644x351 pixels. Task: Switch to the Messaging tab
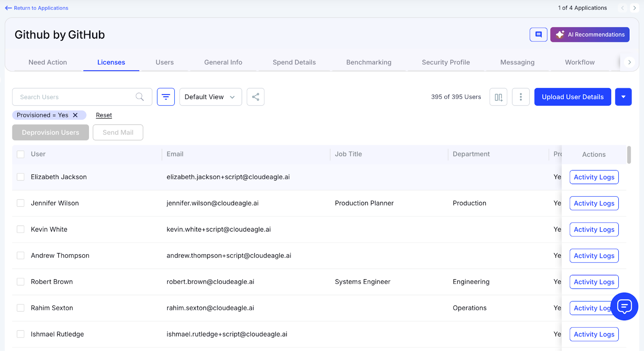pos(517,62)
